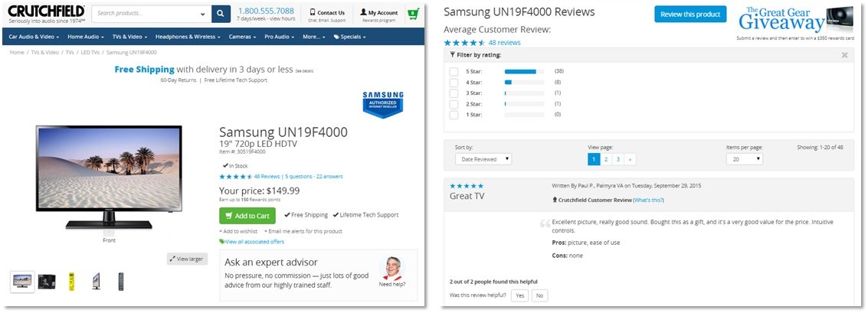Check the 3 Star filter checkbox
The width and height of the screenshot is (868, 313).
click(x=454, y=93)
